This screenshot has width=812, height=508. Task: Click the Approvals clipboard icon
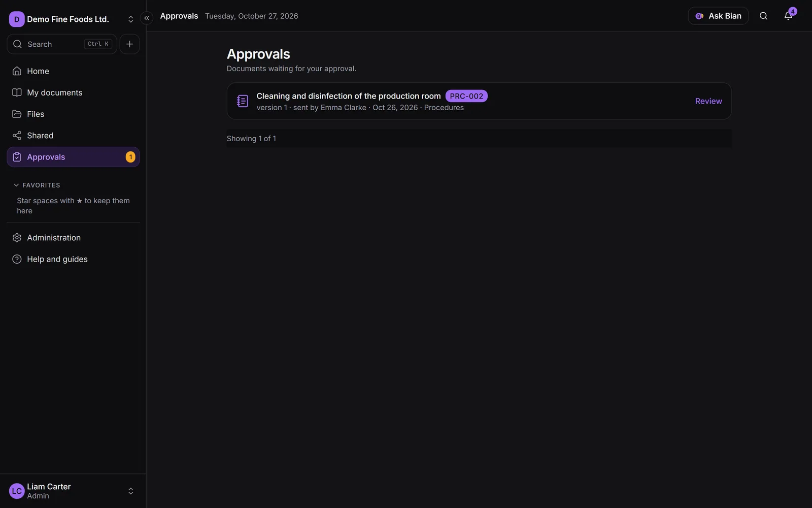click(17, 157)
